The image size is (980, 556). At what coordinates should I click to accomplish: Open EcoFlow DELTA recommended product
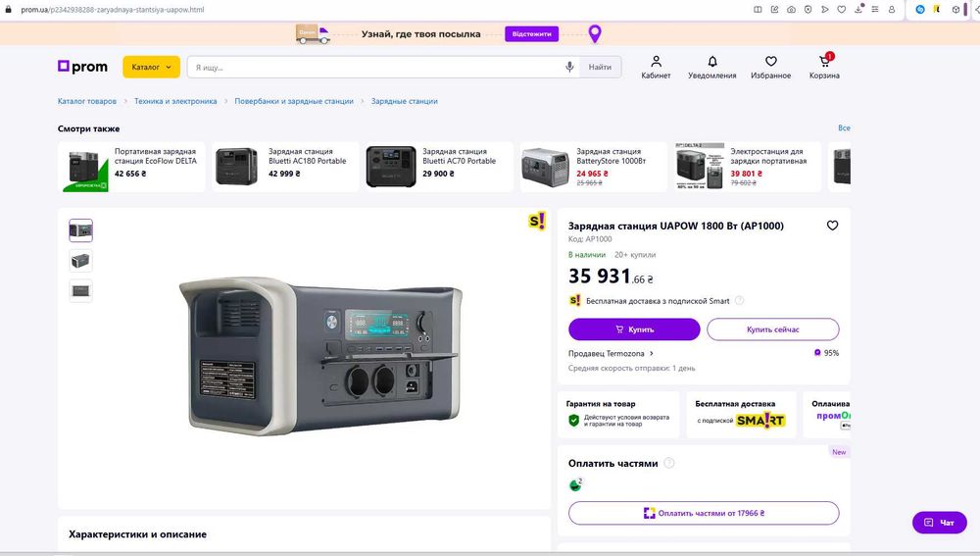tap(132, 167)
